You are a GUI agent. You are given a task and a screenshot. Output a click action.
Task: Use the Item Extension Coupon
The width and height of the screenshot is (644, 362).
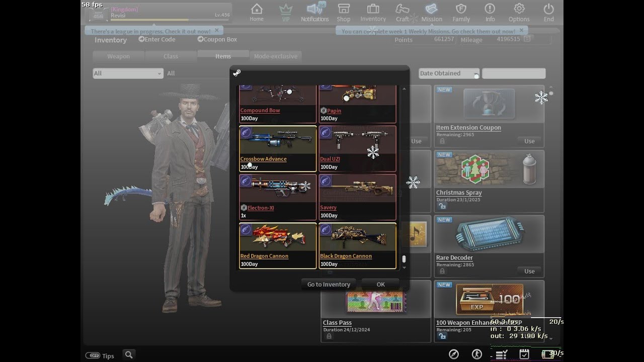[x=529, y=141]
